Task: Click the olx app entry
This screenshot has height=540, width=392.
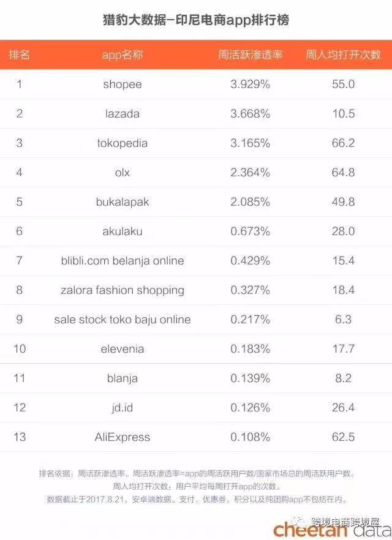Action: [x=123, y=173]
